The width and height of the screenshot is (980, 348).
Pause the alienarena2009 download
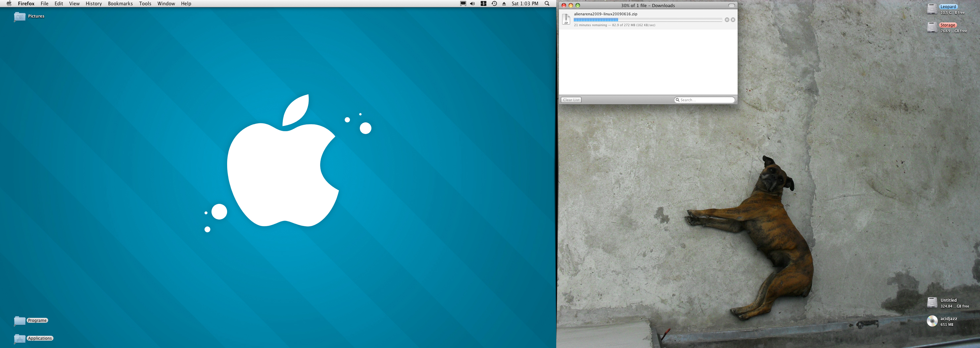point(727,20)
